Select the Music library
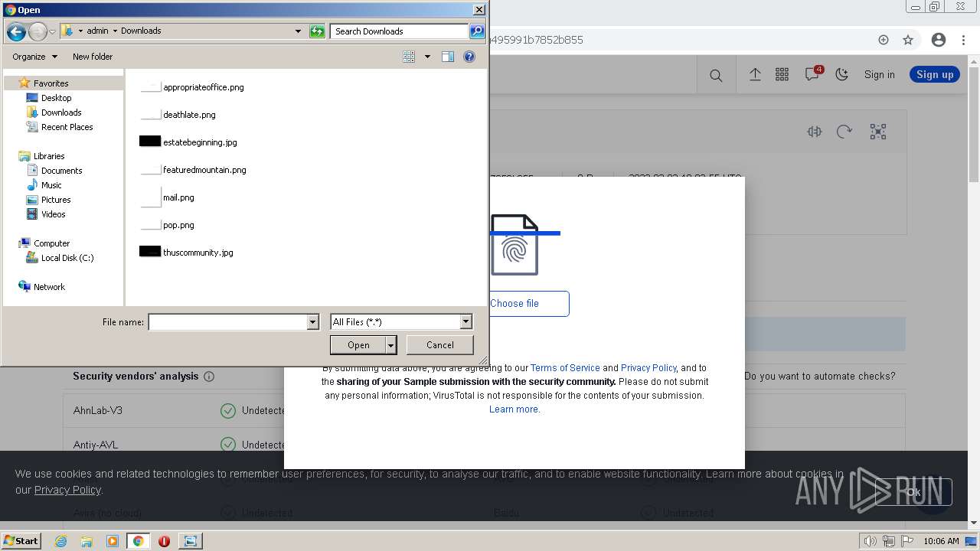 51,185
